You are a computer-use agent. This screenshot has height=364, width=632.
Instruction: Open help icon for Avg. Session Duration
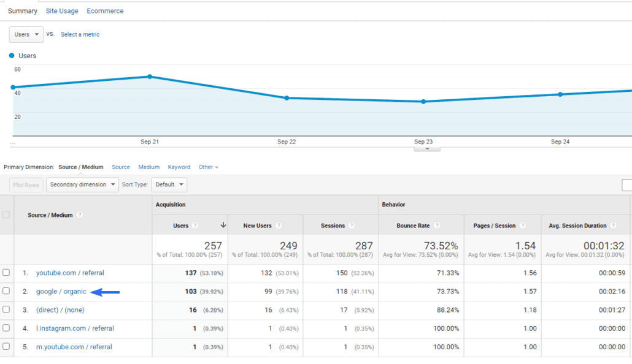point(614,226)
